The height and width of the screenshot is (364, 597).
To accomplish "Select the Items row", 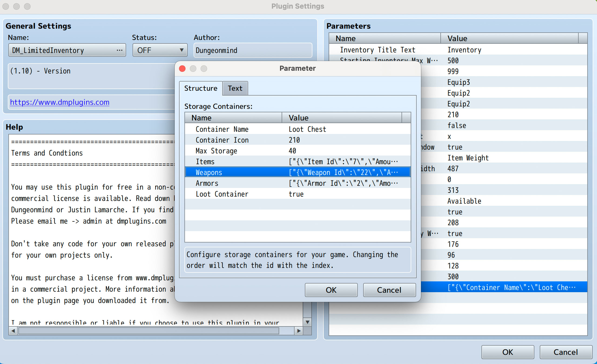I will tap(298, 161).
